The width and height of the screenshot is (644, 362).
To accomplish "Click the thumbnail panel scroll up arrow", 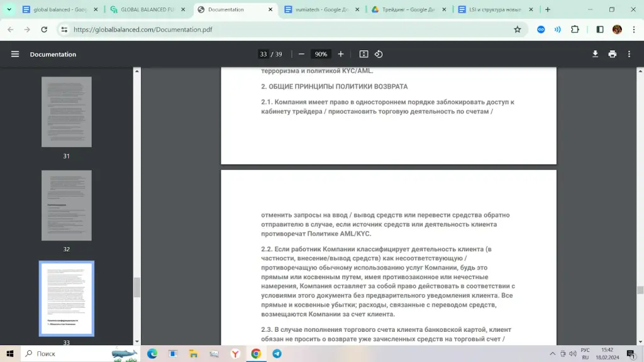I will 137,72.
